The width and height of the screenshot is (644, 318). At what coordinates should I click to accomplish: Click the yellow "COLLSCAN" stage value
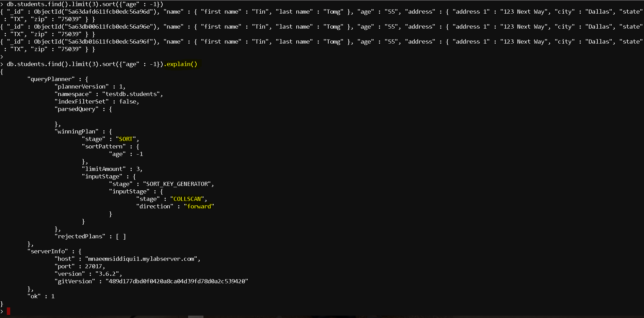[x=187, y=199]
